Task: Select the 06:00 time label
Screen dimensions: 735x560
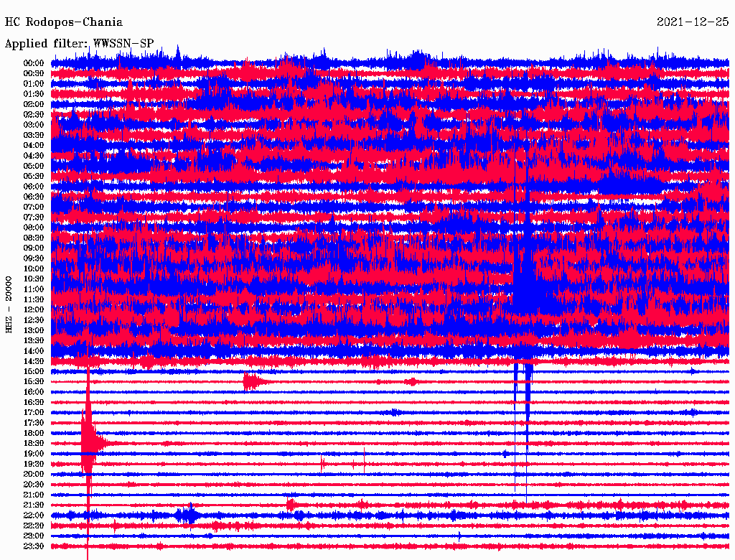Action: pyautogui.click(x=34, y=186)
